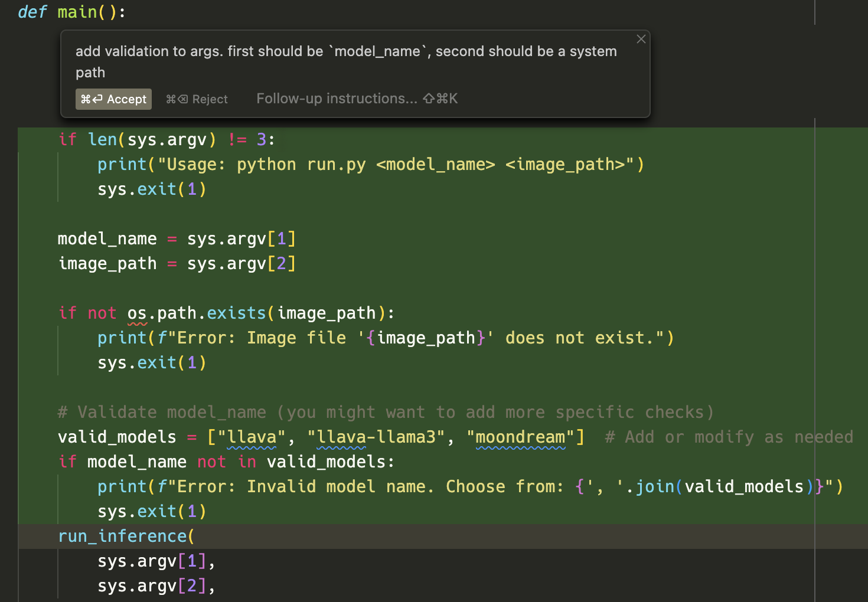
Task: Click the Follow-up instructions input
Action: [357, 99]
